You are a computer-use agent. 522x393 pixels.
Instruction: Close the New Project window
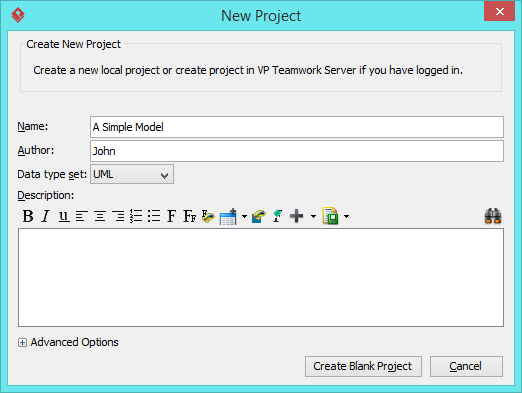click(499, 12)
